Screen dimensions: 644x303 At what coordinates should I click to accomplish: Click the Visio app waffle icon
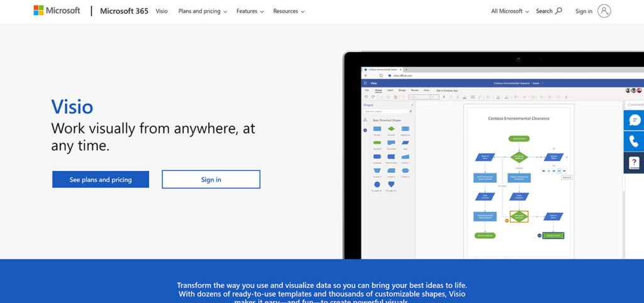[x=365, y=83]
